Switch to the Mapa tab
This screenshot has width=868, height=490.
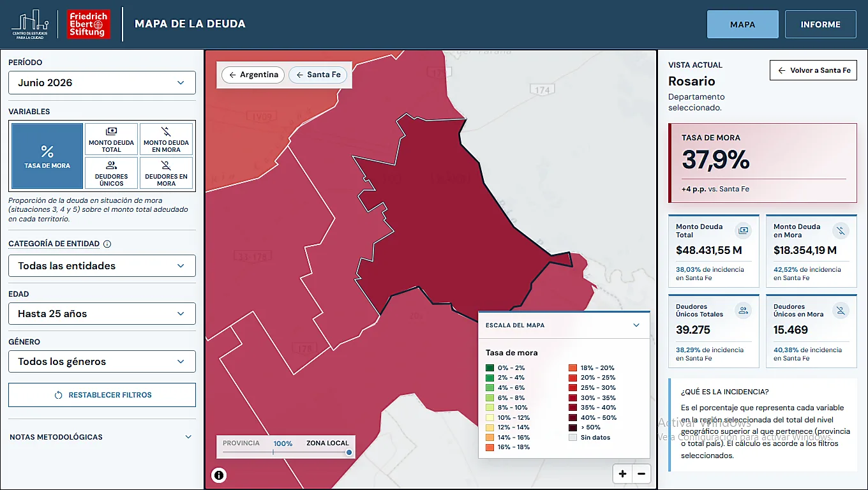click(743, 24)
